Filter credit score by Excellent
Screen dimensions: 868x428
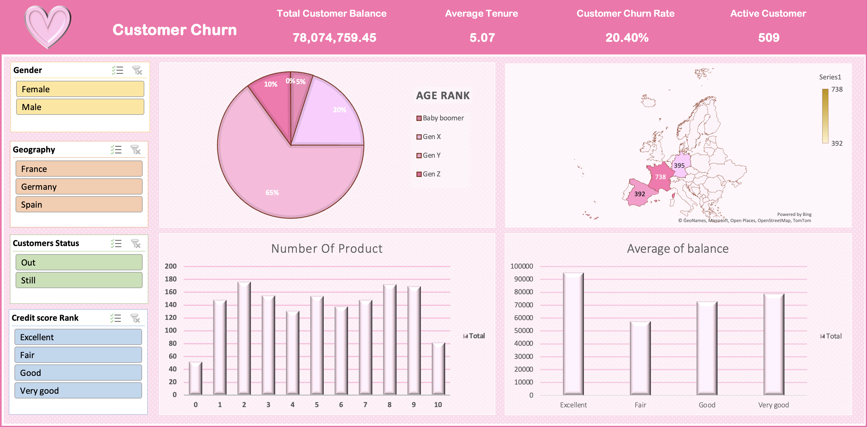78,337
